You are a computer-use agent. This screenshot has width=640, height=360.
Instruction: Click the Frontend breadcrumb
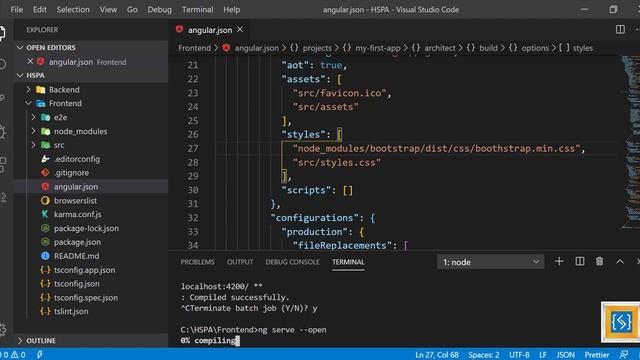[194, 48]
